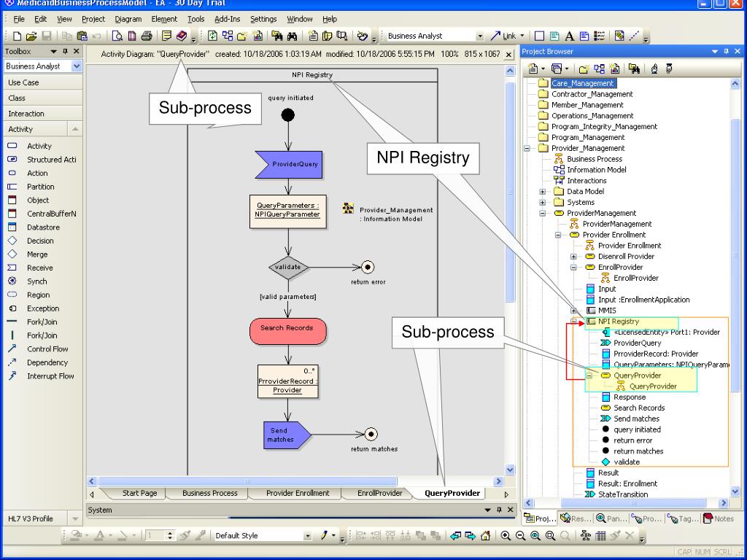Open a project with the folder icon
The height and width of the screenshot is (560, 747).
tap(31, 36)
